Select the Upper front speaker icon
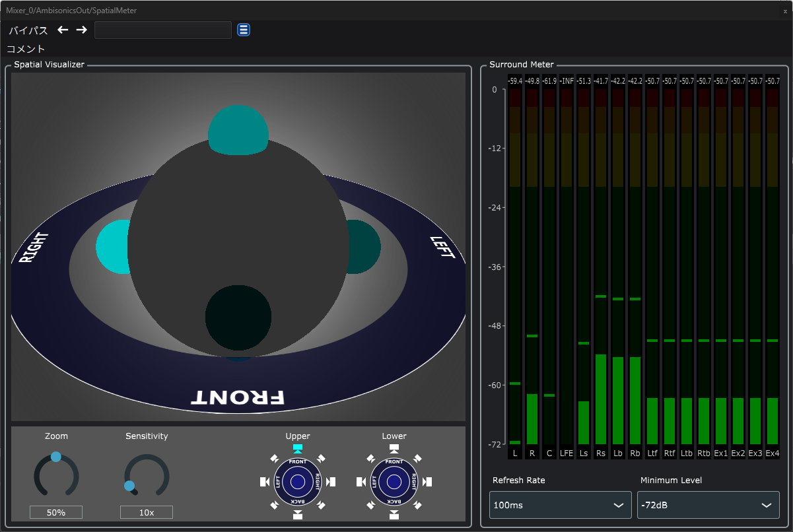This screenshot has height=532, width=793. point(298,448)
